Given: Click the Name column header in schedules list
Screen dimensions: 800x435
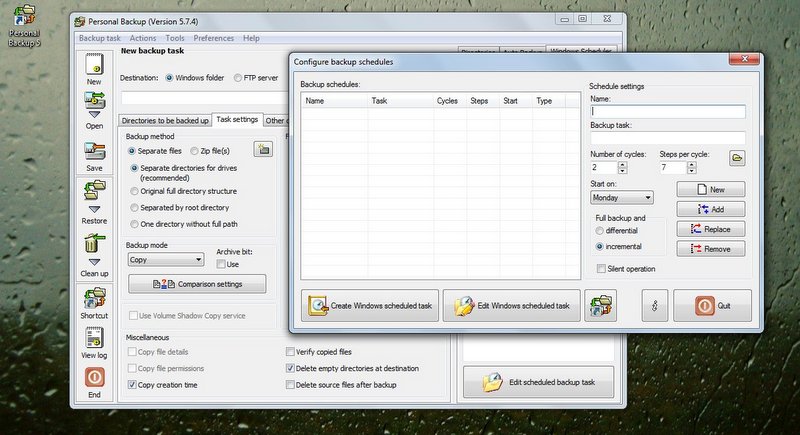Looking at the screenshot, I should click(334, 101).
